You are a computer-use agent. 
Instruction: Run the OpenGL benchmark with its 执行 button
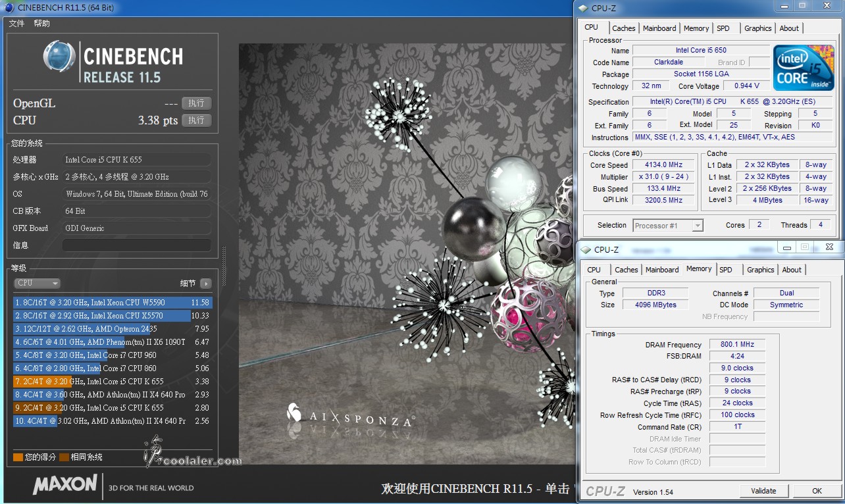click(x=196, y=103)
